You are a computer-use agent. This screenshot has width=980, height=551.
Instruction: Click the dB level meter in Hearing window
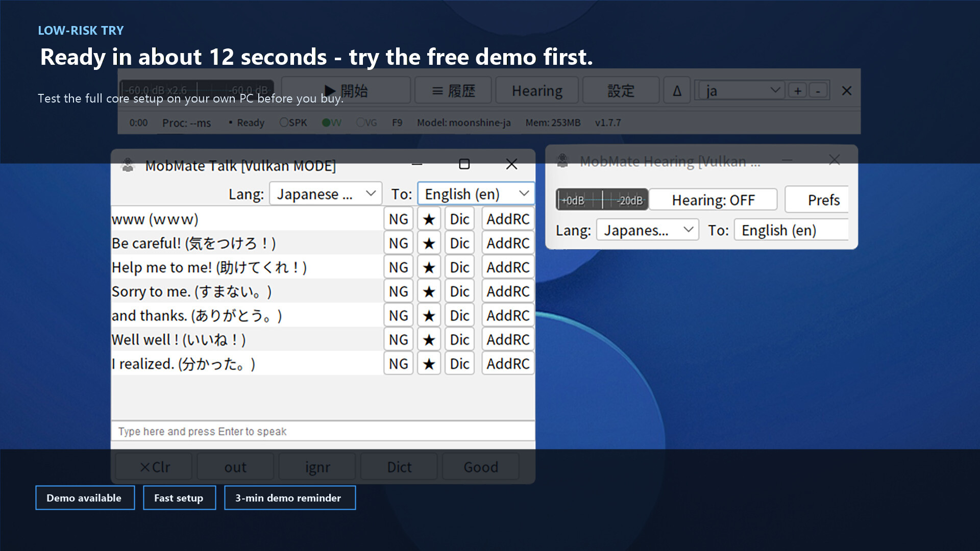602,200
